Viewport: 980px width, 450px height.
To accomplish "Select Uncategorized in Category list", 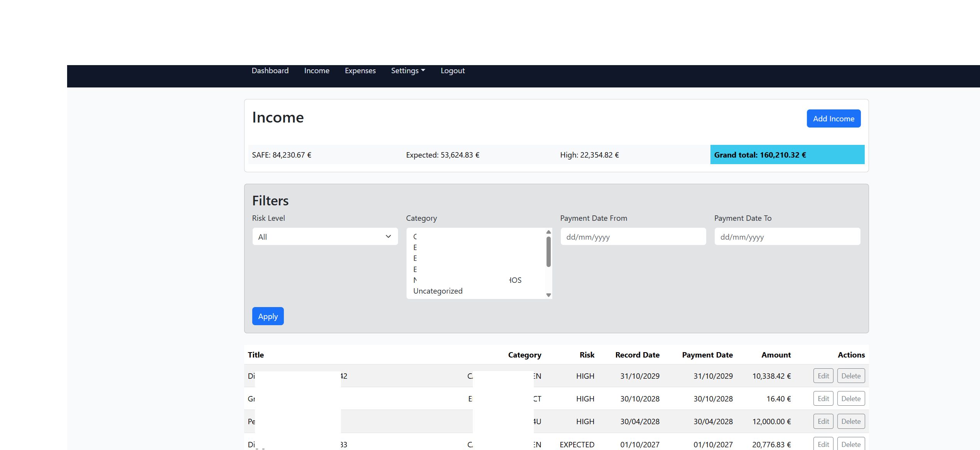I will click(x=438, y=291).
